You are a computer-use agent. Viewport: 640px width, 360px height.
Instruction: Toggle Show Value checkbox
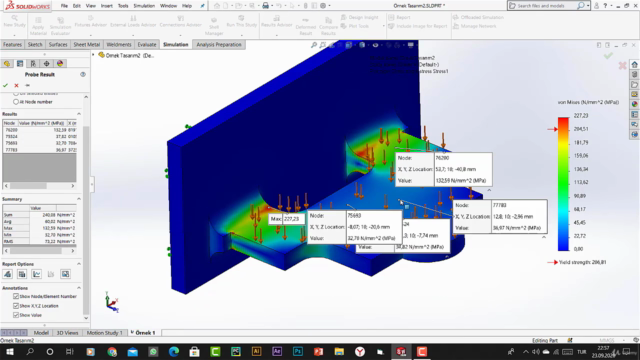click(x=16, y=315)
